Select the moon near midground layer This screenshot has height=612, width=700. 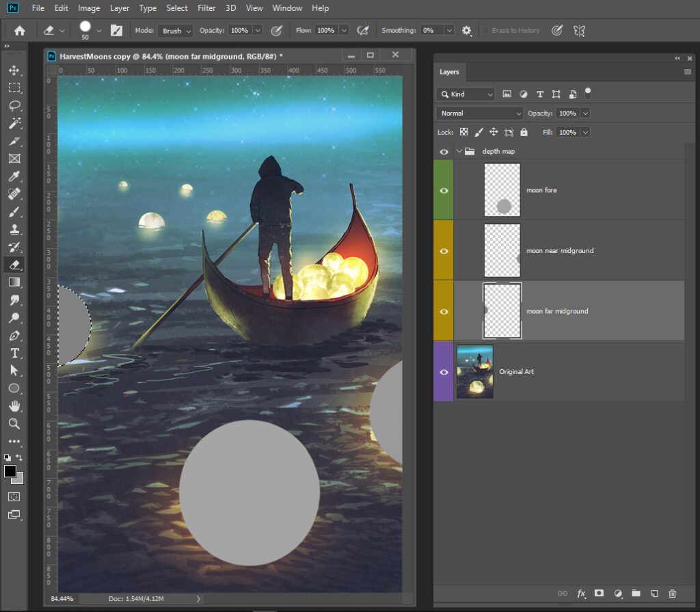pos(560,251)
